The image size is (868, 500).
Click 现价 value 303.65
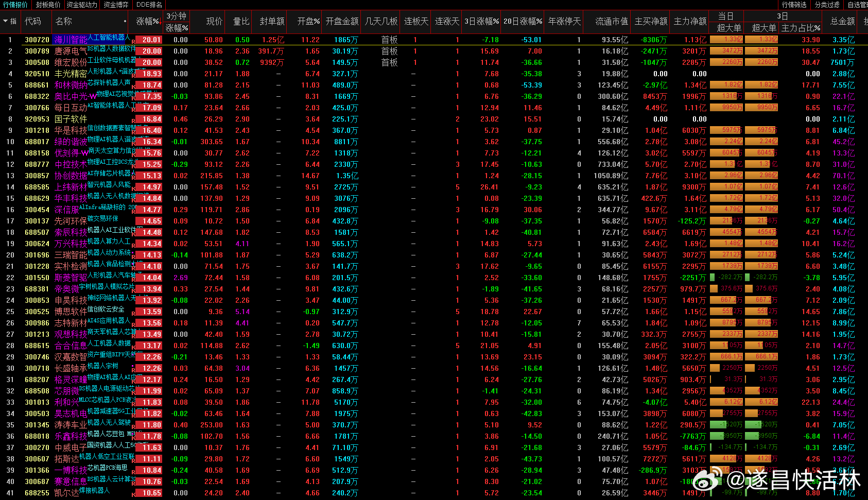212,142
